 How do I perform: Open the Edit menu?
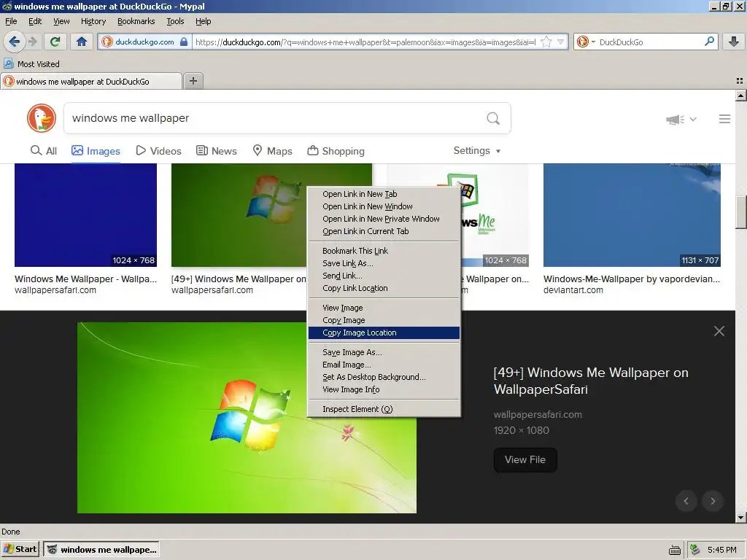35,21
